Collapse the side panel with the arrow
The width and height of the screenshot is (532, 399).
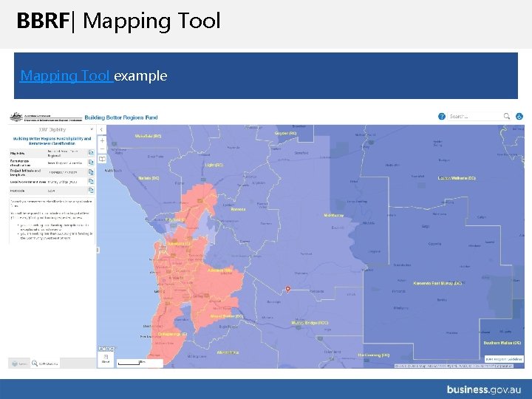101,129
